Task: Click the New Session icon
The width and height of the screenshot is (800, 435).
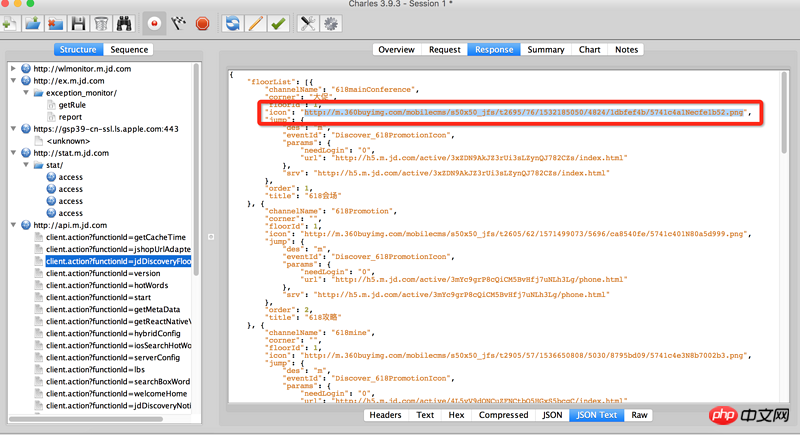Action: point(9,23)
